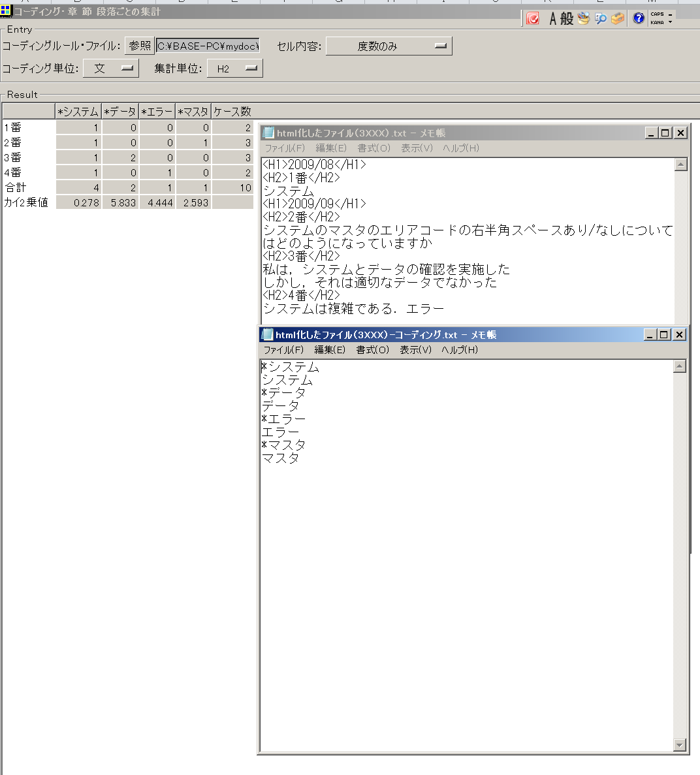Click the *マスタ column header
Image resolution: width=700 pixels, height=775 pixels.
[x=193, y=112]
